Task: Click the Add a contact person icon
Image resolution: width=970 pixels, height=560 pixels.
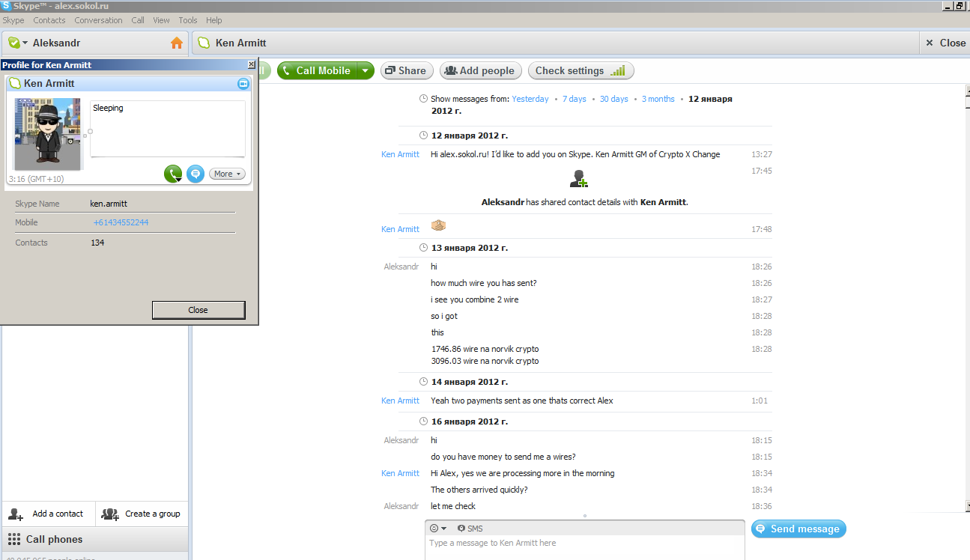Action: 16,514
